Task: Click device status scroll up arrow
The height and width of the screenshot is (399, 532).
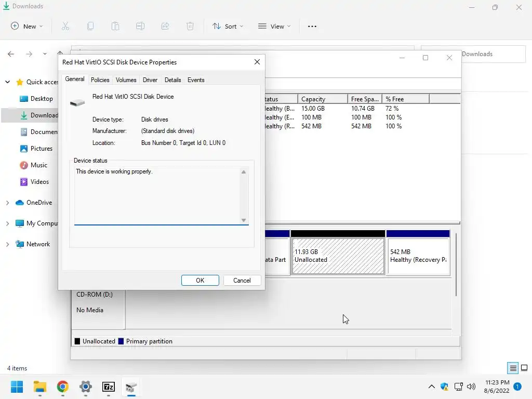Action: (x=244, y=172)
